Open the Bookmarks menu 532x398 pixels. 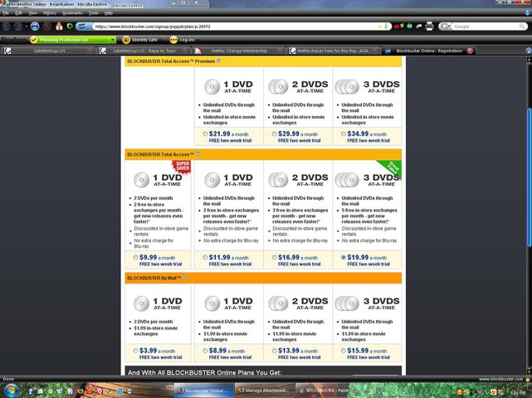(72, 13)
